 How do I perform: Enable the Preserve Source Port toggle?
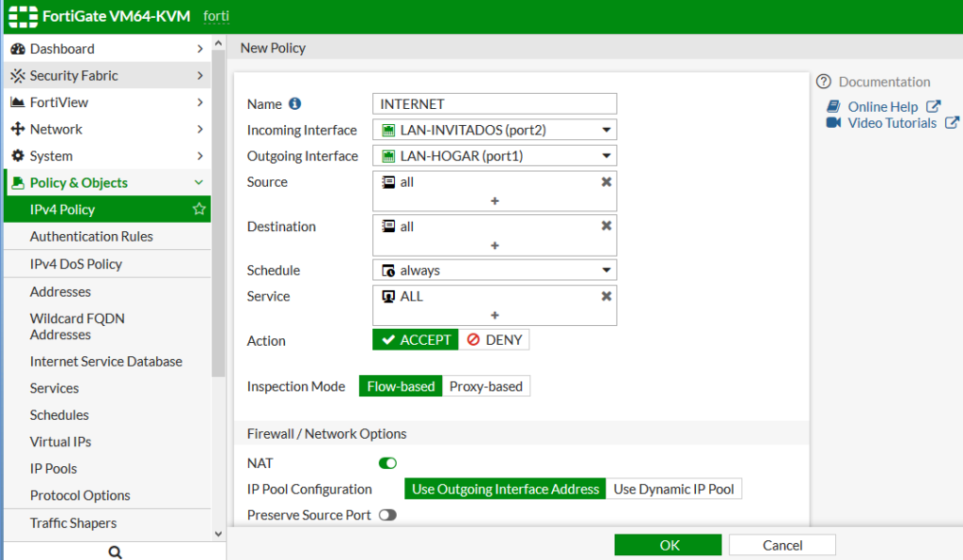[387, 515]
